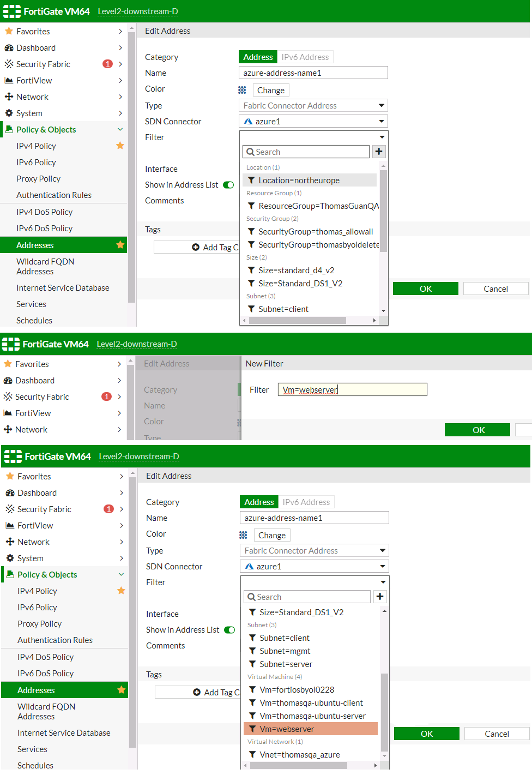Open the SDN Connector dropdown showing azure1 in the bottom screenshot
The image size is (532, 775).
(315, 566)
